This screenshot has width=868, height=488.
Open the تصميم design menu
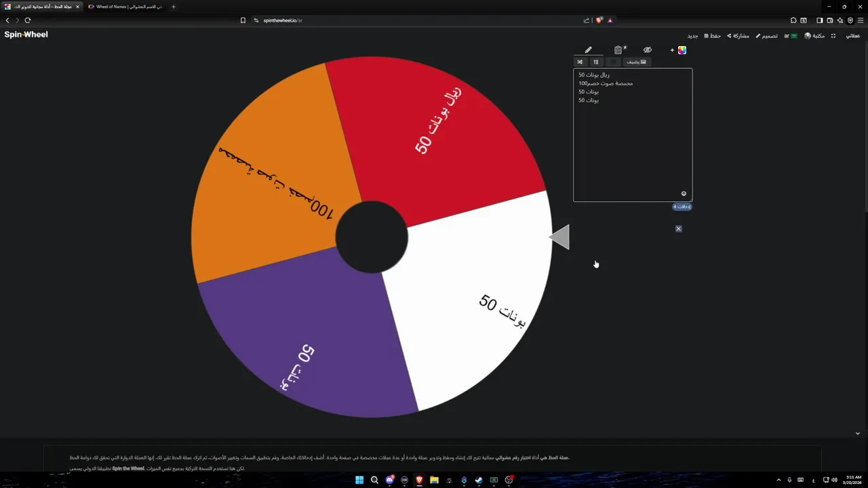pos(767,36)
